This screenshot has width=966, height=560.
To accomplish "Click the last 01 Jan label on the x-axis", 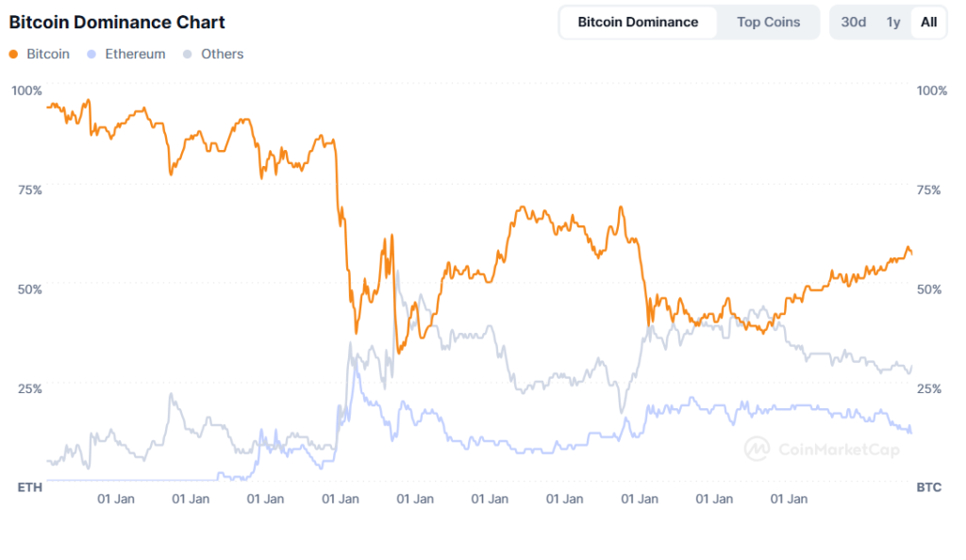I will pos(789,499).
